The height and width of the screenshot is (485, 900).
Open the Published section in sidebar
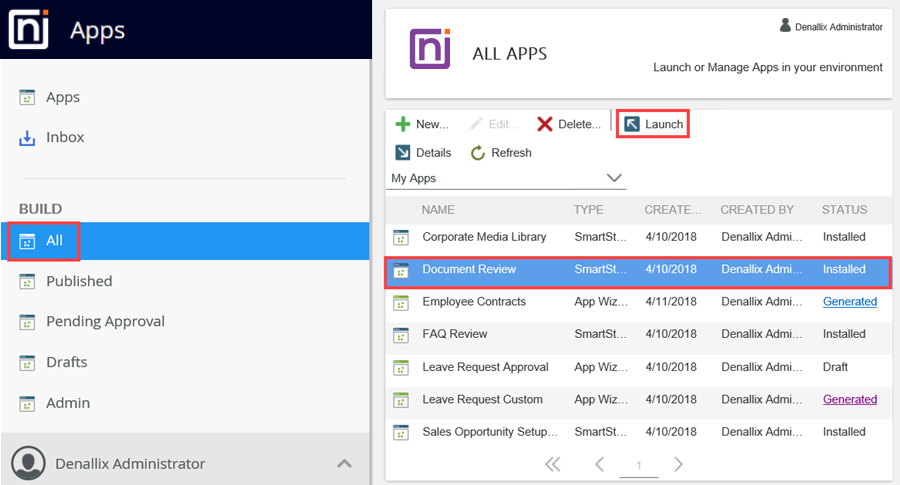tap(79, 281)
